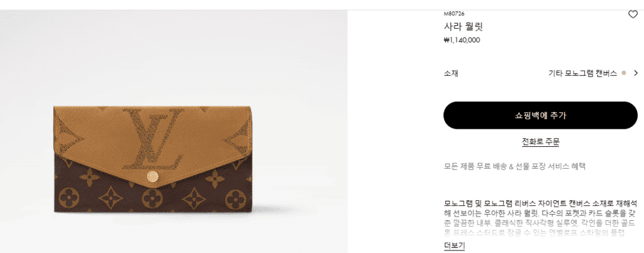Click the black 쇼핑백에 추가 button

pyautogui.click(x=540, y=116)
